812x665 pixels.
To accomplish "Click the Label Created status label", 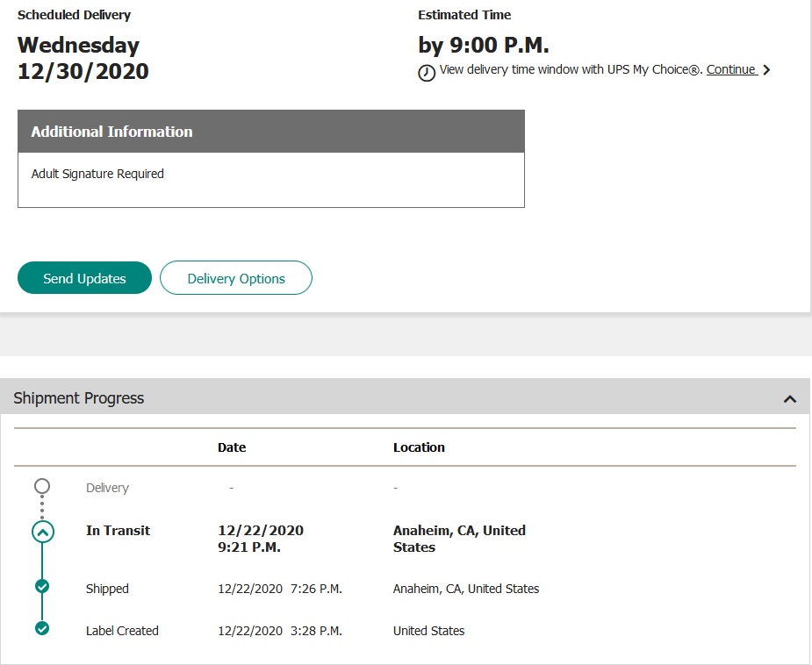I will click(x=122, y=631).
